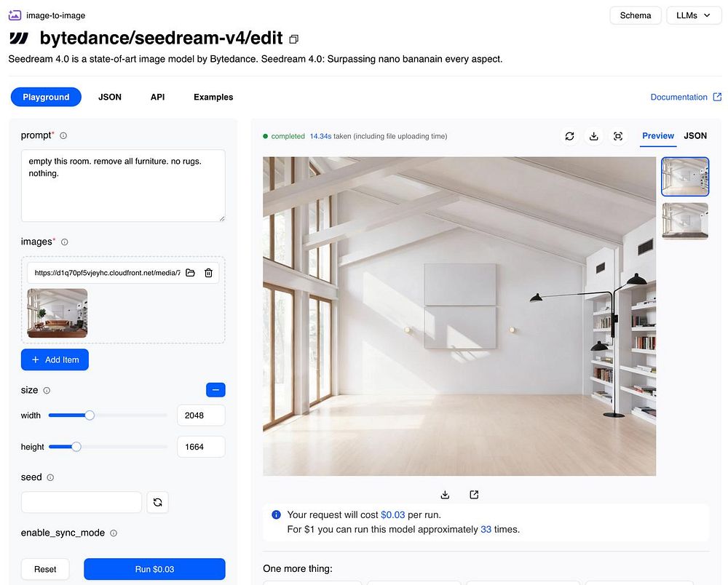This screenshot has height=585, width=728.
Task: Click the image-to-image label text
Action: (56, 15)
